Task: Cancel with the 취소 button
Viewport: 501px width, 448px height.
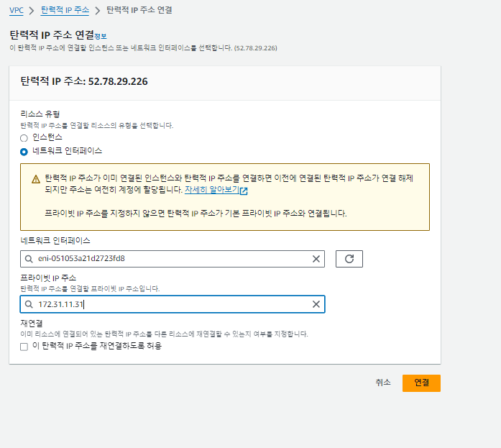Action: [383, 383]
